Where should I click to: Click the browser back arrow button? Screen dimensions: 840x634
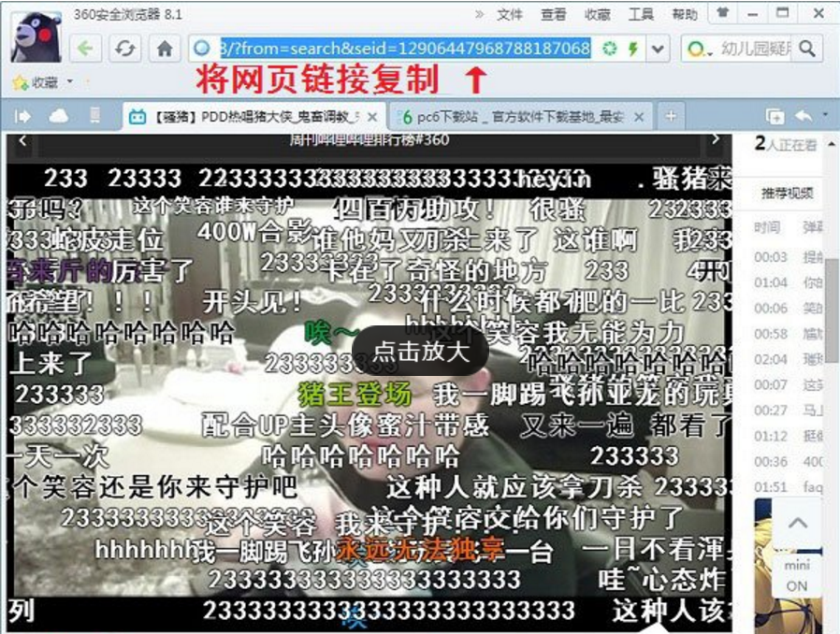pyautogui.click(x=87, y=49)
